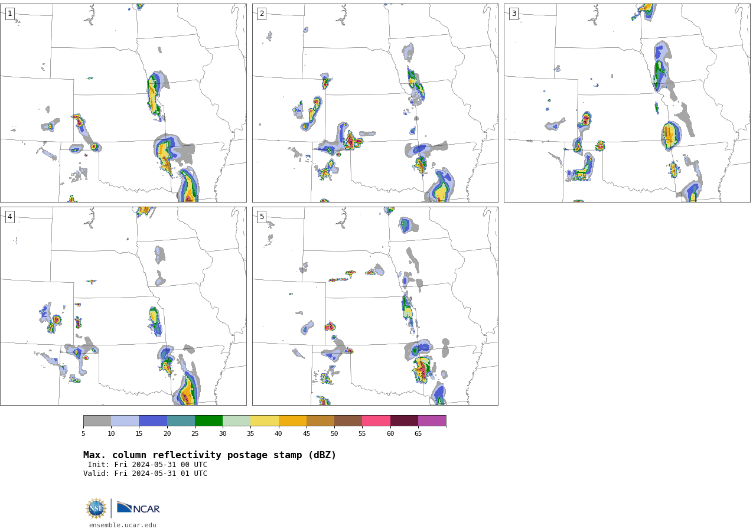756x532 pixels.
Task: Click the colorbar tick label 5
Action: pyautogui.click(x=83, y=433)
